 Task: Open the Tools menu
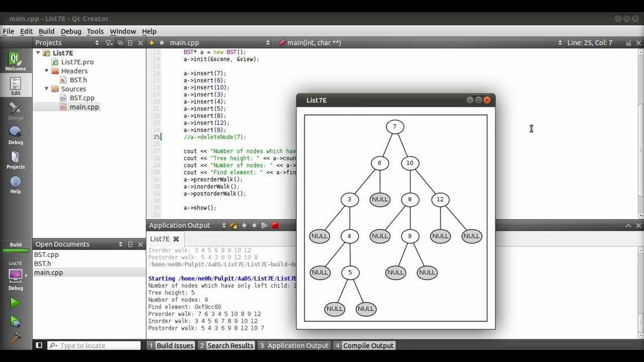click(95, 31)
